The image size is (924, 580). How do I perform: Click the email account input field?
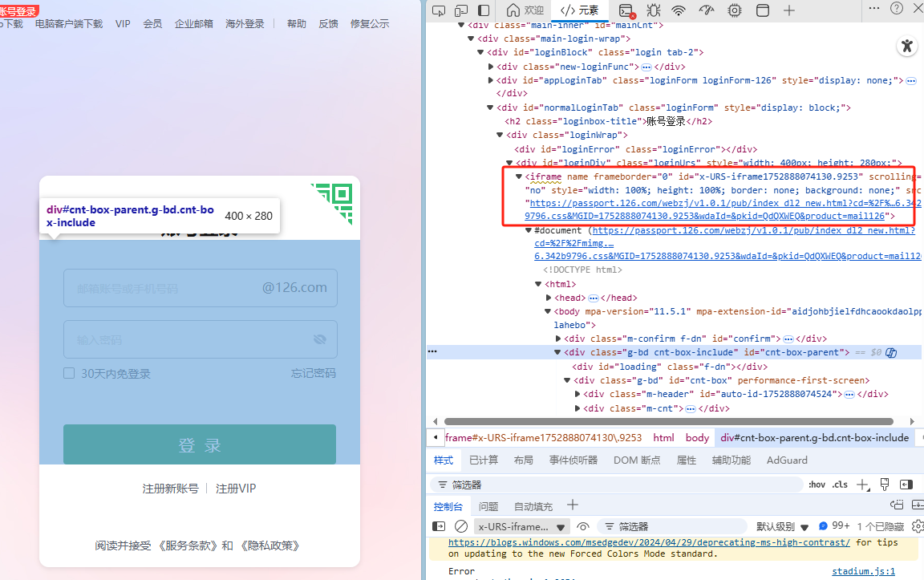coord(201,288)
